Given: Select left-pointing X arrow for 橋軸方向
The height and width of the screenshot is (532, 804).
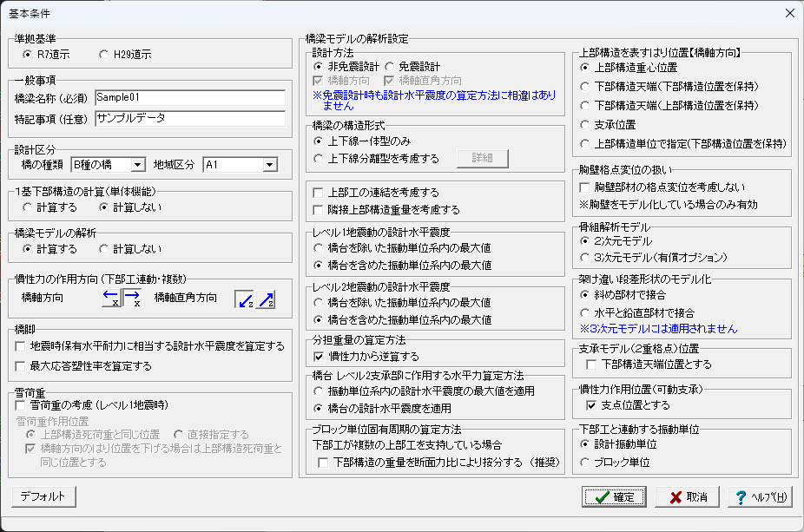Looking at the screenshot, I should tap(111, 299).
